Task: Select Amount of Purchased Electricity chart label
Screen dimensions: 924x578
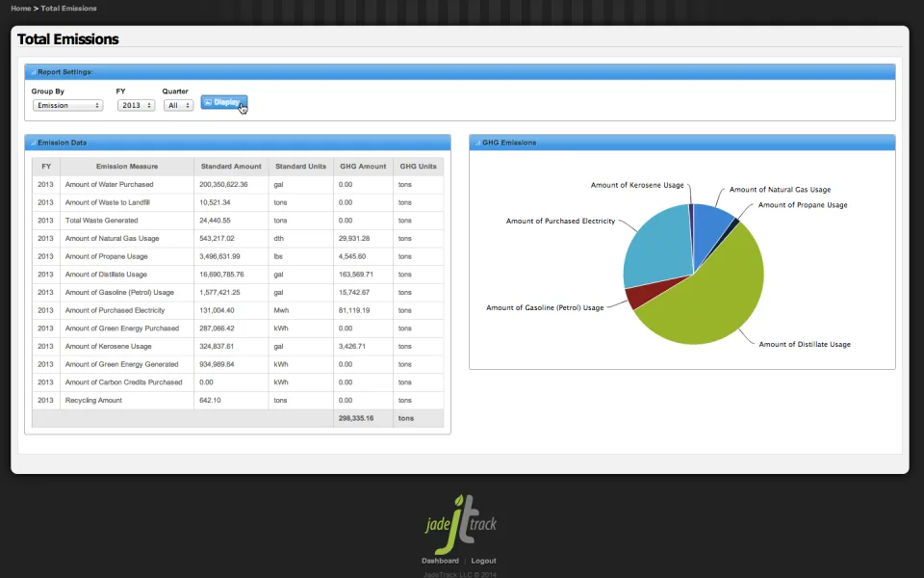Action: [x=560, y=222]
